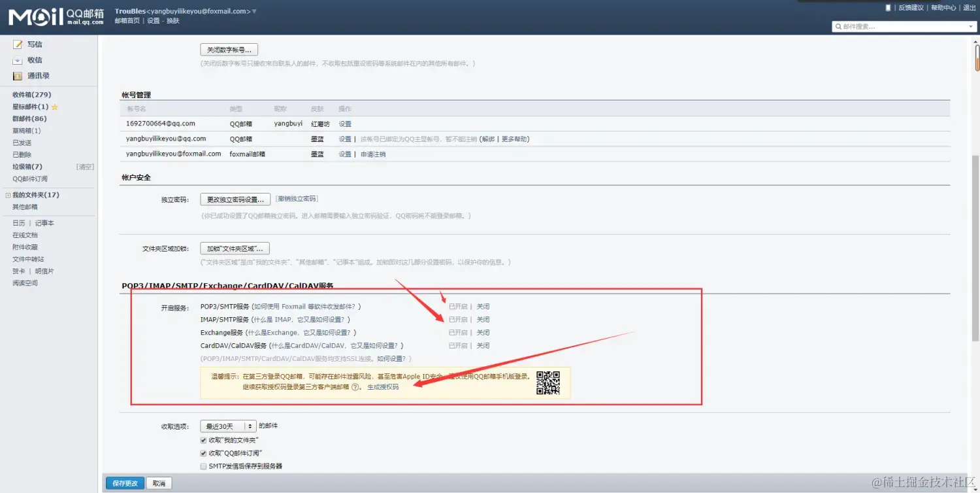Click 关闭 for POP3/SMTP服务

483,307
